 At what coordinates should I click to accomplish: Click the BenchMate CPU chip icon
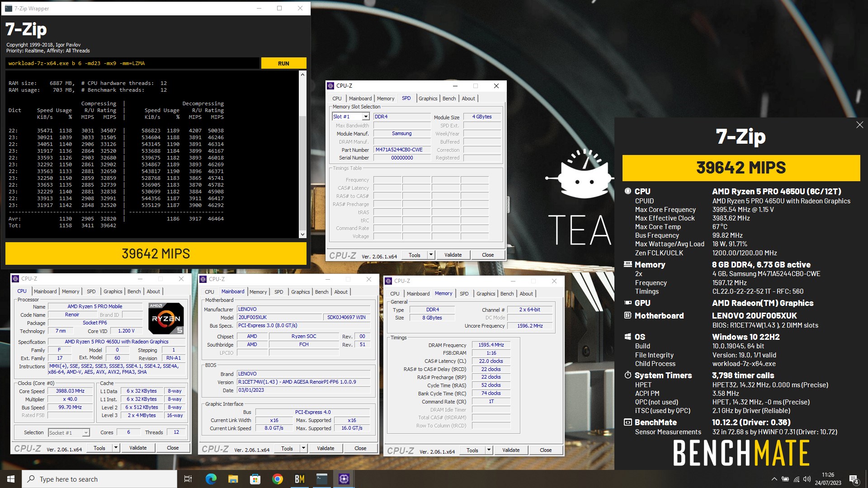coord(627,191)
